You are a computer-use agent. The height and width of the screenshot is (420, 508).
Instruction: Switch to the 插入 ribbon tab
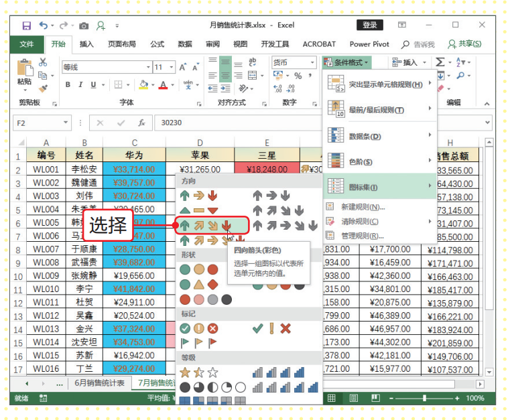[86, 44]
